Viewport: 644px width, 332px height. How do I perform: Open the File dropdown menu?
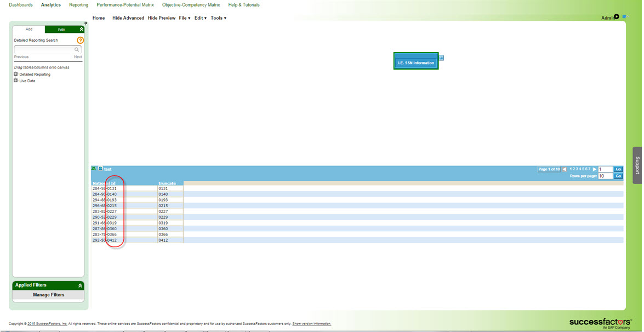pyautogui.click(x=185, y=18)
